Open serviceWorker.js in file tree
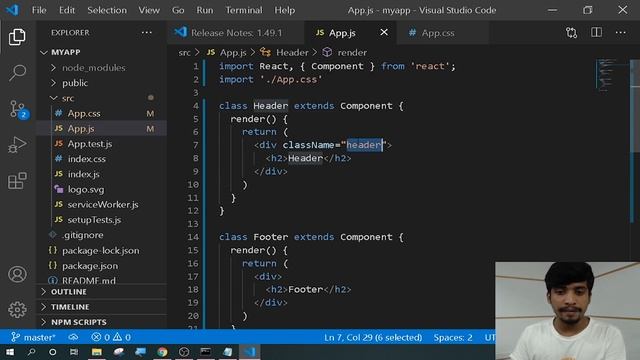This screenshot has width=640, height=360. 103,205
